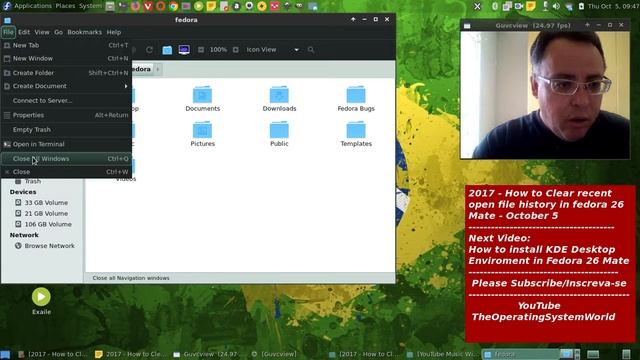Click the Reload button in file manager toolbar
Screen dimensions: 640x360
[x=149, y=50]
